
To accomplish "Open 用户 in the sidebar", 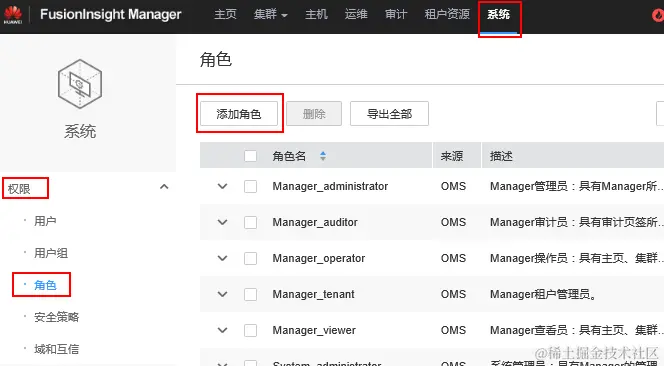I will point(45,221).
